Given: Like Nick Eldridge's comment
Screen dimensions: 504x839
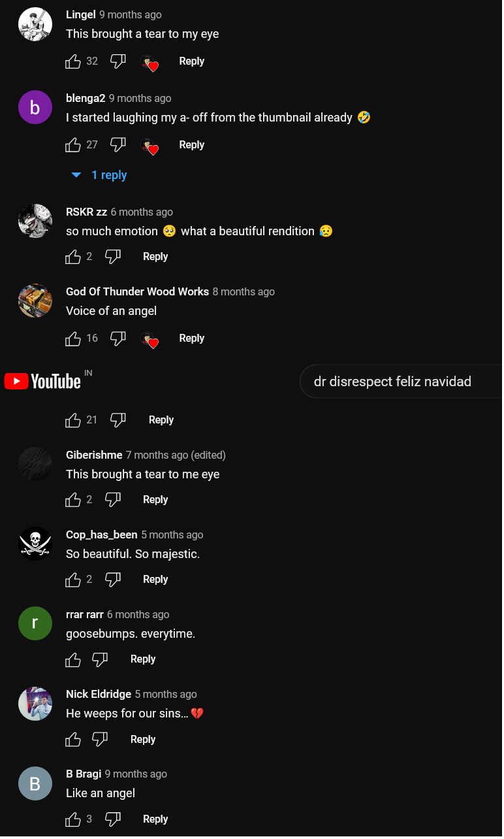Looking at the screenshot, I should pyautogui.click(x=73, y=740).
